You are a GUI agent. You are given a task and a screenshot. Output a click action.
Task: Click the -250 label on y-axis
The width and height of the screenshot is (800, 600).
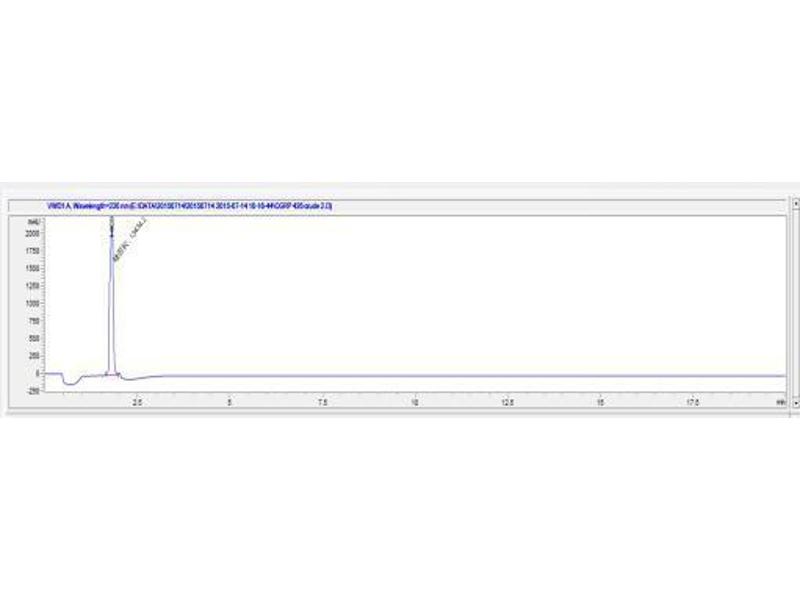[x=33, y=391]
